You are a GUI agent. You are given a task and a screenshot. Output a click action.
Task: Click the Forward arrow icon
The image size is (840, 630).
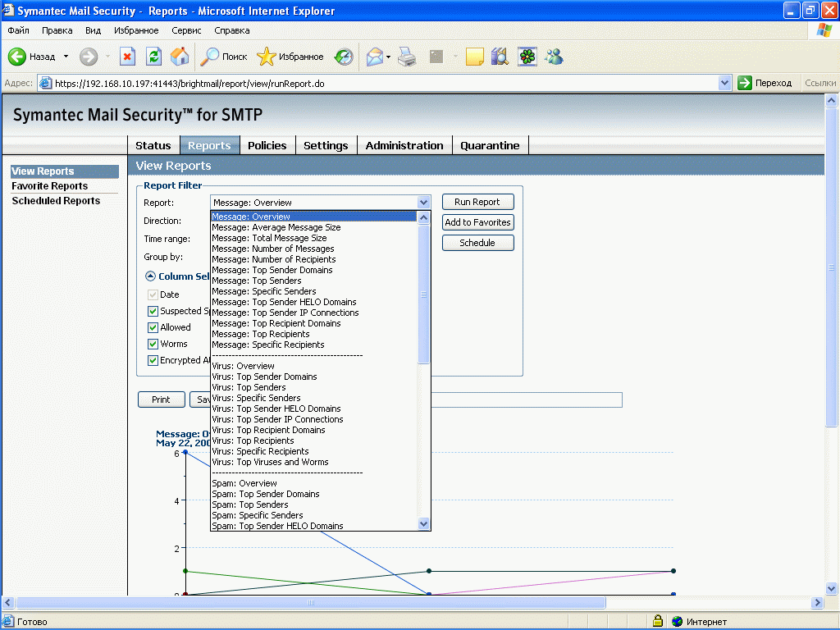(89, 57)
